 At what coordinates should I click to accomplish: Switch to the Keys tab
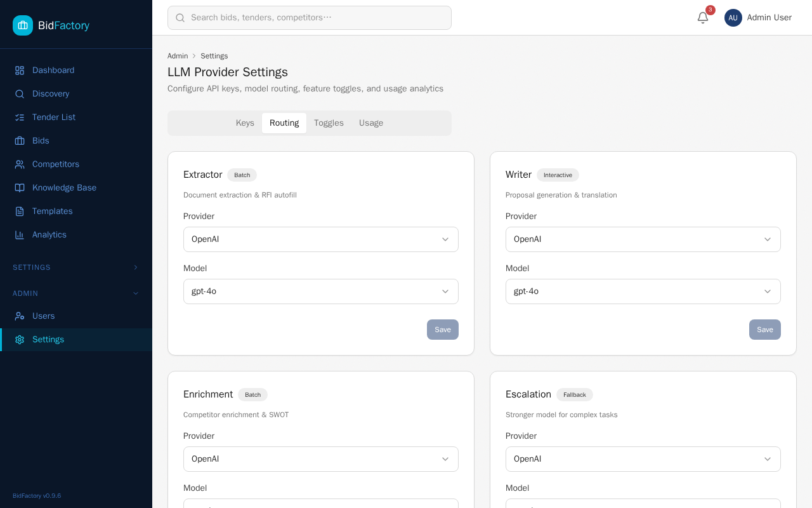point(245,123)
